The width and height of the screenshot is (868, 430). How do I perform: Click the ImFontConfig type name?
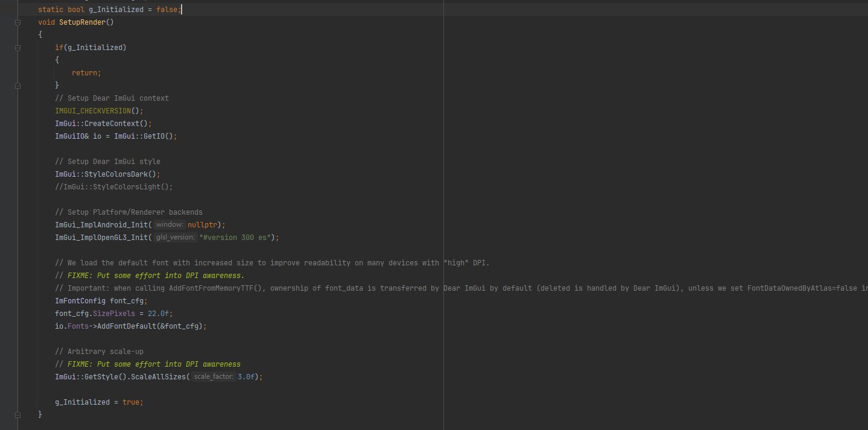click(80, 301)
